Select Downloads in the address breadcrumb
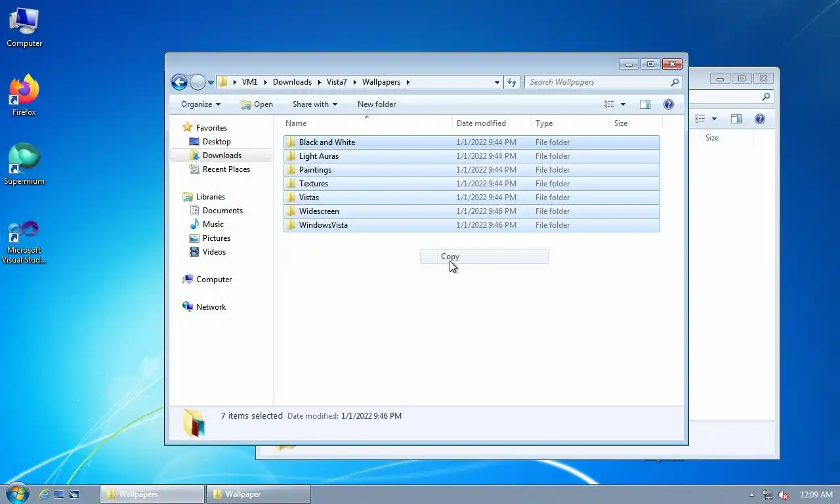The width and height of the screenshot is (840, 504). 292,82
